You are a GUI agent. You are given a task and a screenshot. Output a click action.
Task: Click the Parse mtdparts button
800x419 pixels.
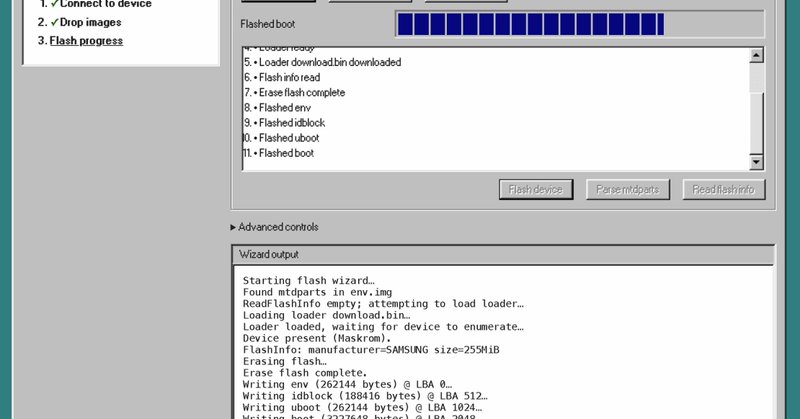[628, 189]
